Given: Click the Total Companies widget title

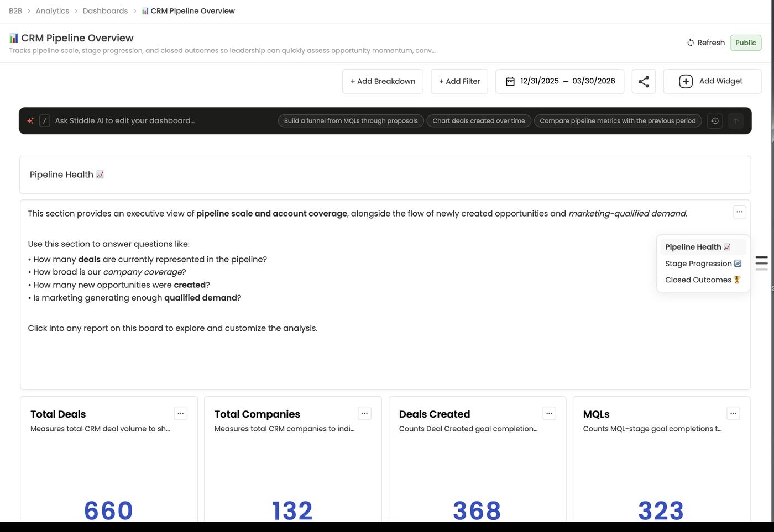Looking at the screenshot, I should tap(257, 414).
